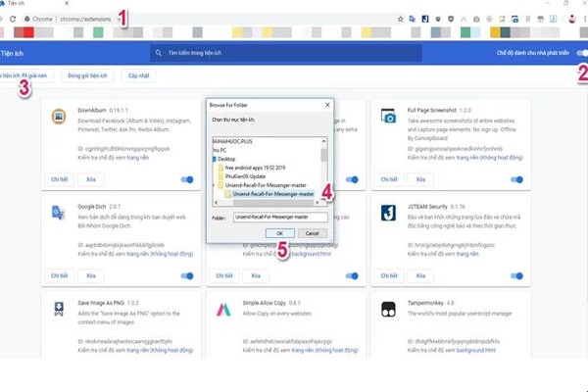Click the folder icon beside free android apps
Viewport: 588px width, 392px height.
(x=220, y=168)
